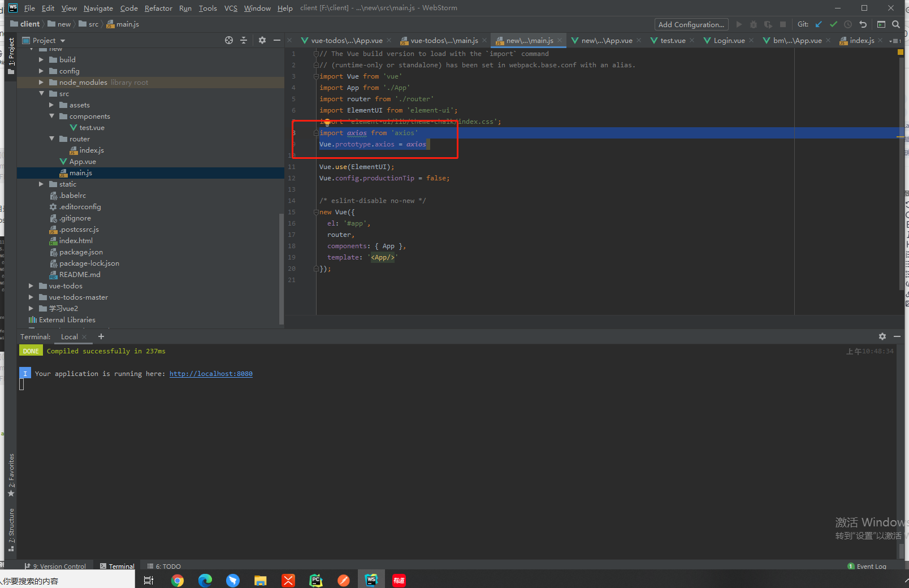Click WebStorm icon in taskbar

pyautogui.click(x=371, y=580)
